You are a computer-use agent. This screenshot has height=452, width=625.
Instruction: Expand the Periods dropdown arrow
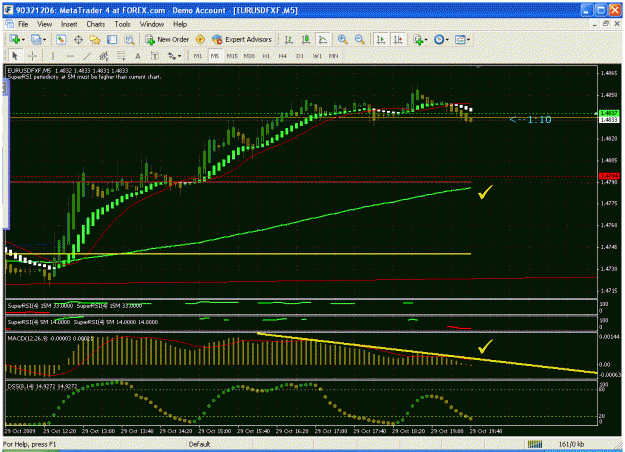(x=447, y=40)
